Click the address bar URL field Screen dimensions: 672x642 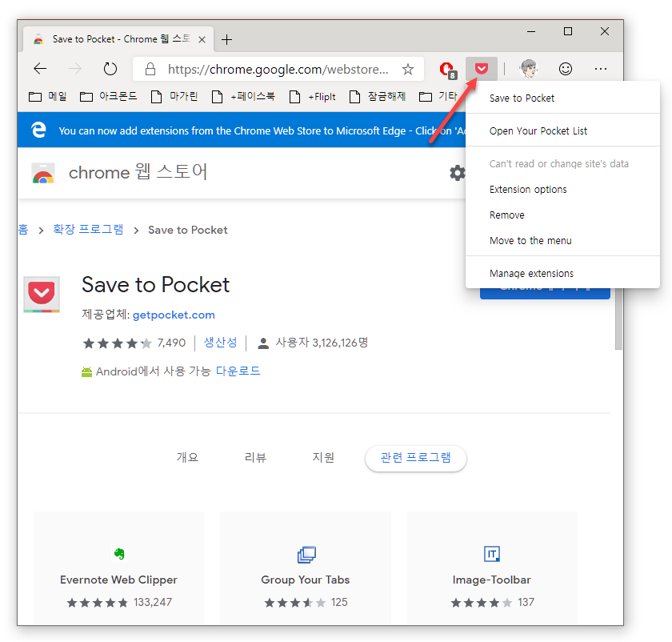pos(278,69)
